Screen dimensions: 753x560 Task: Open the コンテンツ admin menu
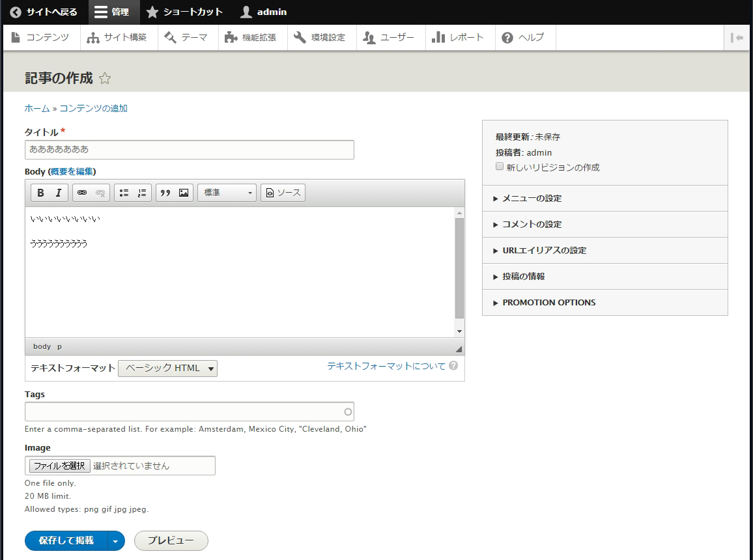(x=41, y=38)
